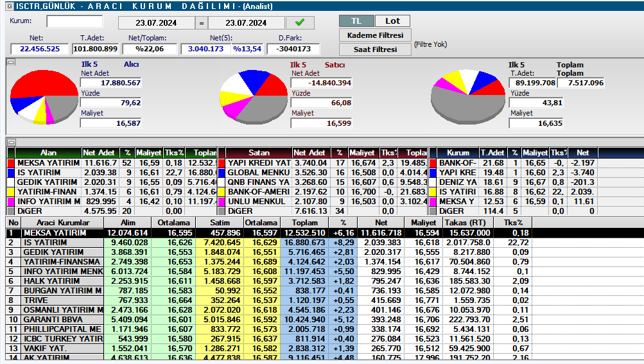Confirm dates with the green checkmark button
644x364 pixels.
300,22
